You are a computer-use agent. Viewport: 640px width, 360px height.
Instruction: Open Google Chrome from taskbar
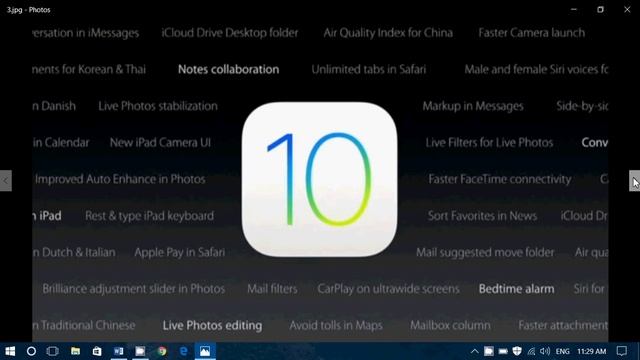[162, 351]
